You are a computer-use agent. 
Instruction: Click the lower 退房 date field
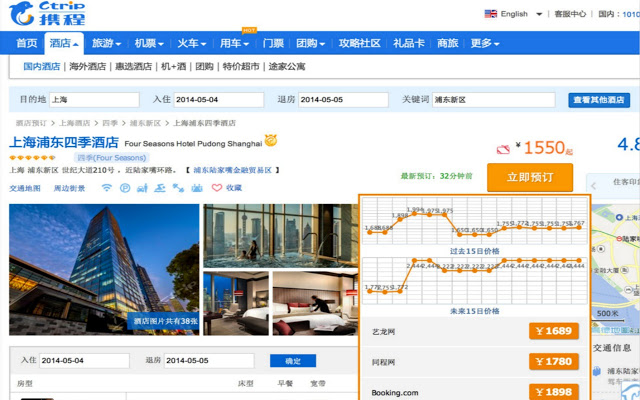(x=209, y=361)
